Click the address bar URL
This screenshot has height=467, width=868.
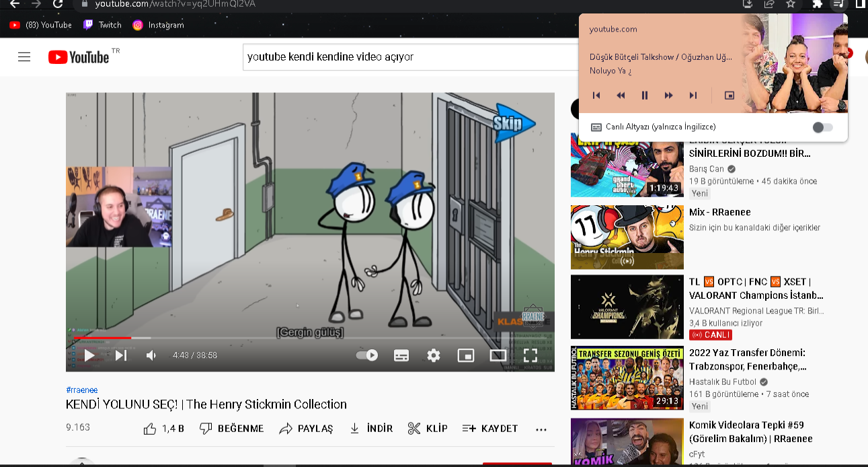click(175, 4)
